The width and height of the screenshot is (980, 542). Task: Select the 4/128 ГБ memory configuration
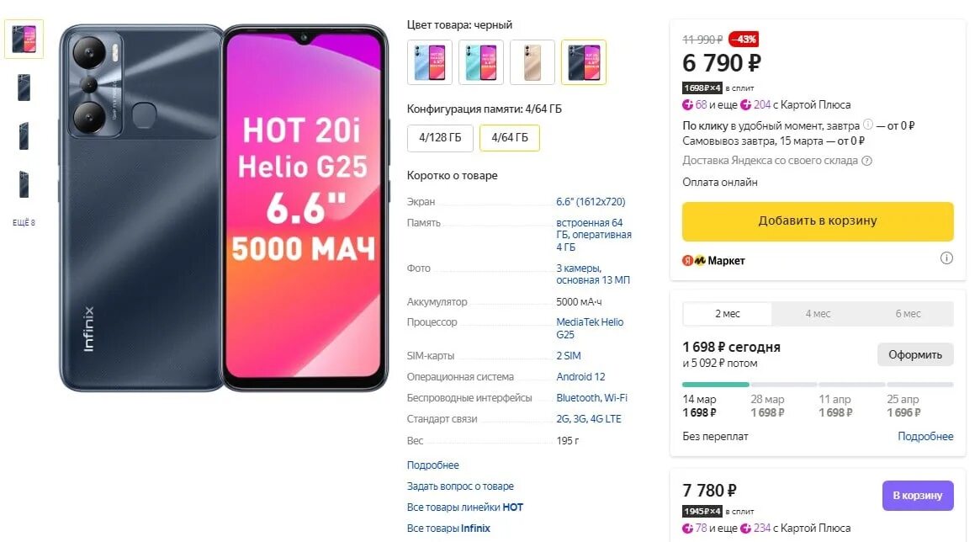click(440, 137)
